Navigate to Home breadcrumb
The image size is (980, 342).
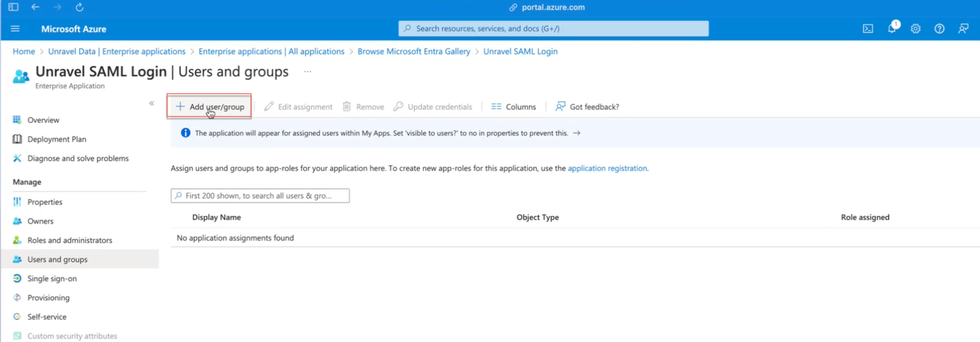23,52
